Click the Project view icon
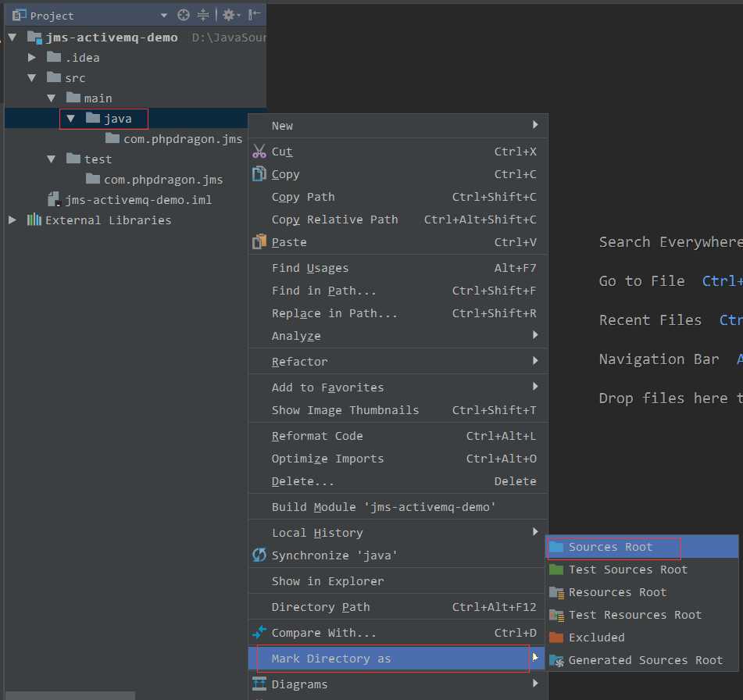This screenshot has height=700, width=743. tap(19, 15)
